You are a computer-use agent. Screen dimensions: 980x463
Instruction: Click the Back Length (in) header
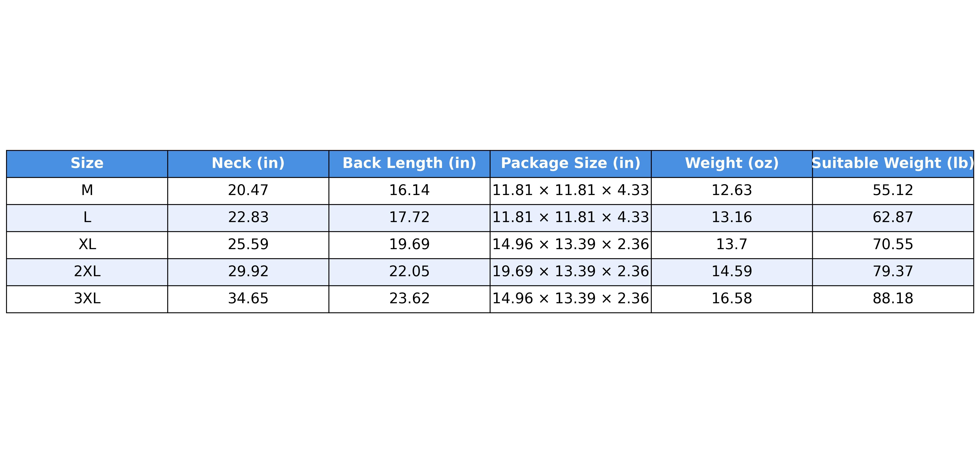click(x=409, y=163)
